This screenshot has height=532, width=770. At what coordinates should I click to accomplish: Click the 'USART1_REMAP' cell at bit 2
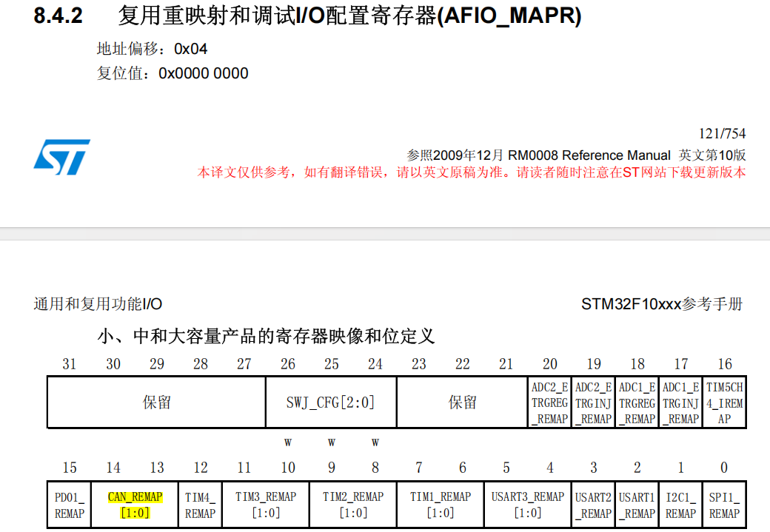pyautogui.click(x=637, y=505)
